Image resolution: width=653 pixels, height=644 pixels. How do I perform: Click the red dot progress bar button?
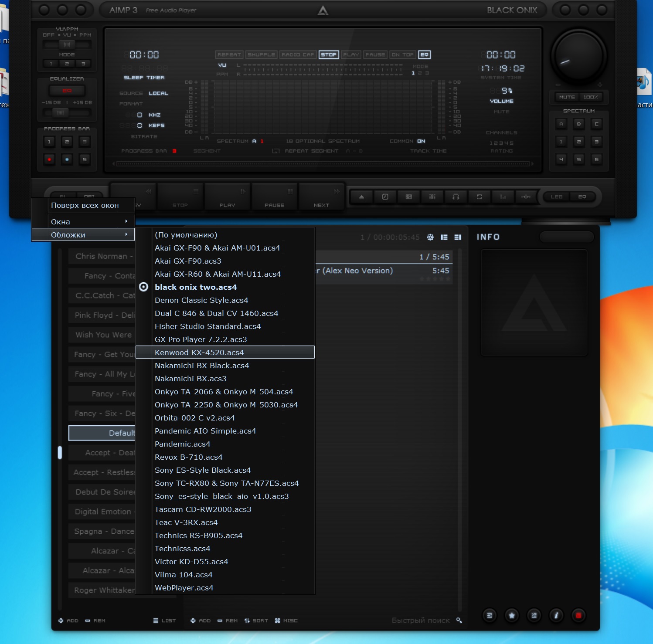[x=49, y=159]
